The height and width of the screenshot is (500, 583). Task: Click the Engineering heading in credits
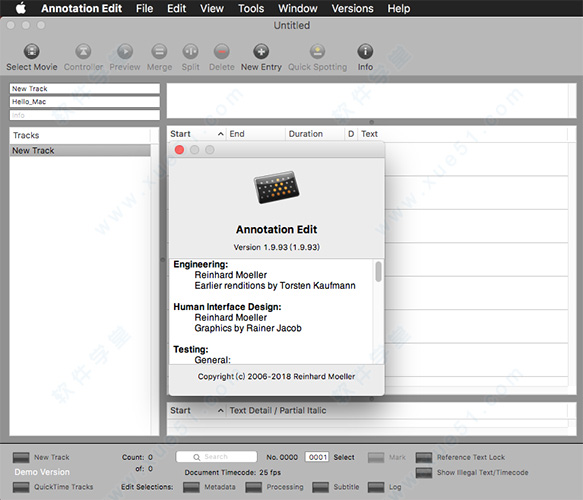201,264
